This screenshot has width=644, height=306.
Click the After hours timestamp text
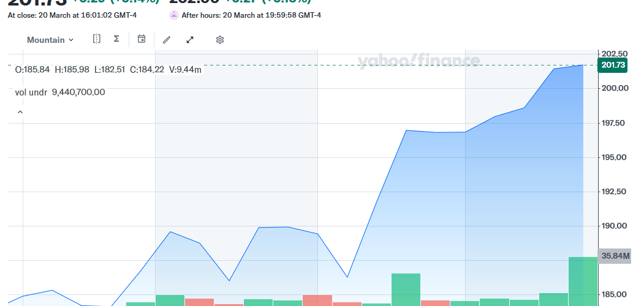(251, 15)
